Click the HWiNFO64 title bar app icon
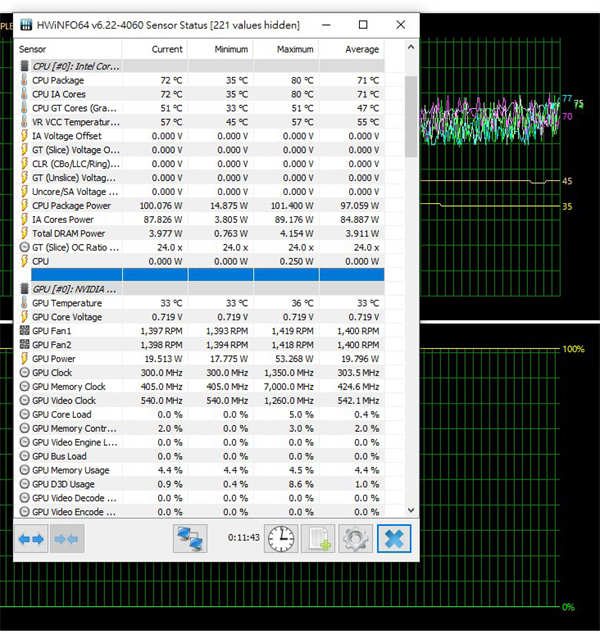 (x=26, y=25)
